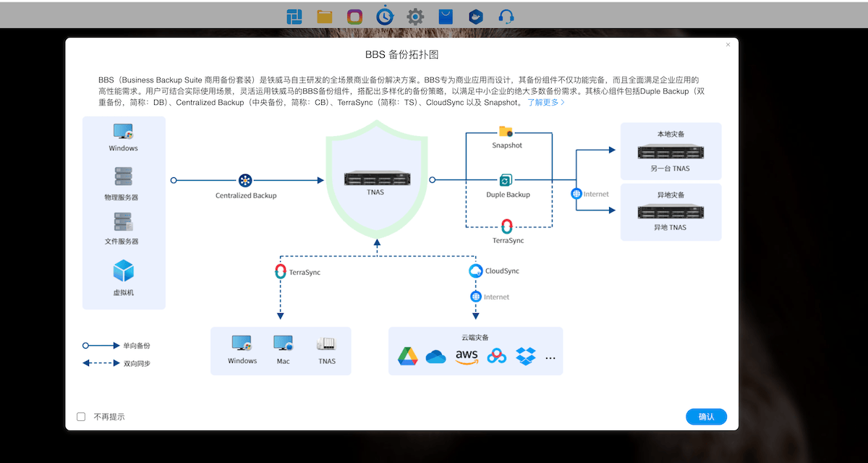Click the OneDrive cloud icon
The width and height of the screenshot is (868, 463).
pyautogui.click(x=436, y=357)
